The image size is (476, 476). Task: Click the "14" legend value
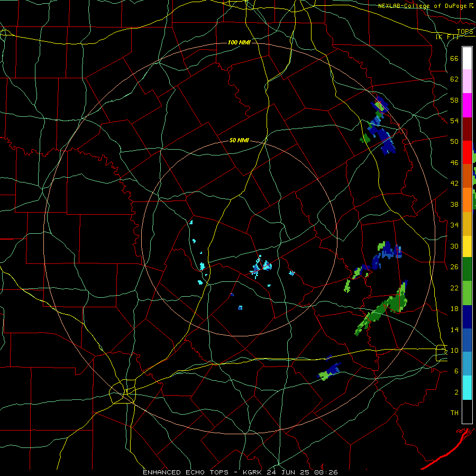454,329
